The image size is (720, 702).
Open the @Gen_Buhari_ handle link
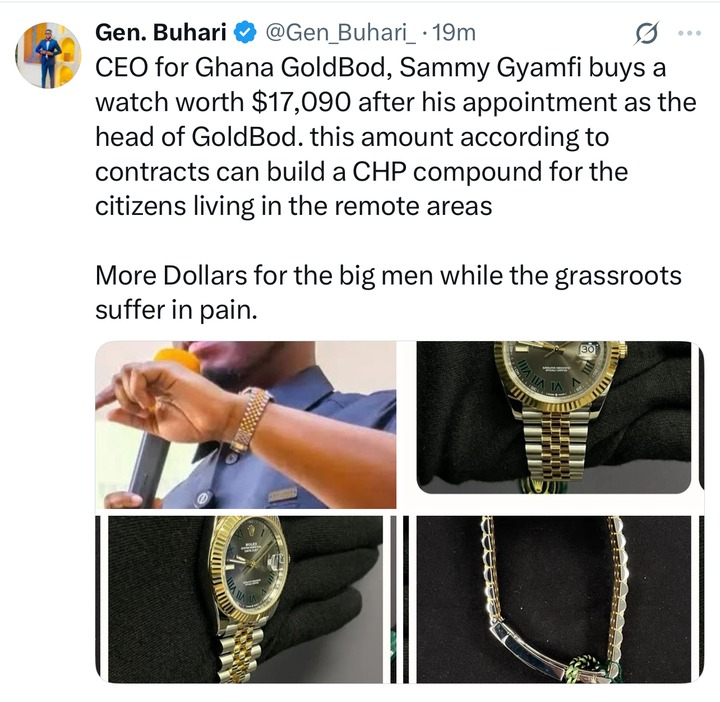340,33
